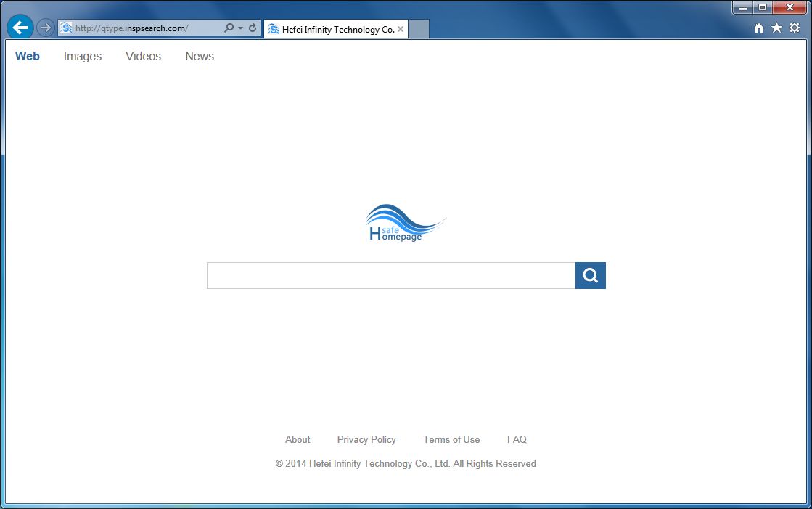
Task: Select the News search category
Action: click(x=199, y=56)
